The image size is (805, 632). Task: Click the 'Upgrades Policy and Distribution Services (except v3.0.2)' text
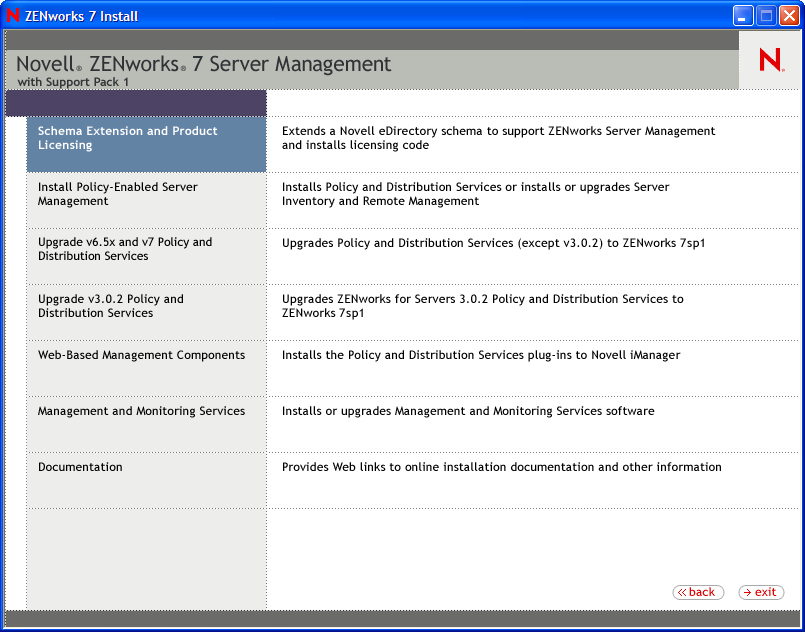coord(493,243)
